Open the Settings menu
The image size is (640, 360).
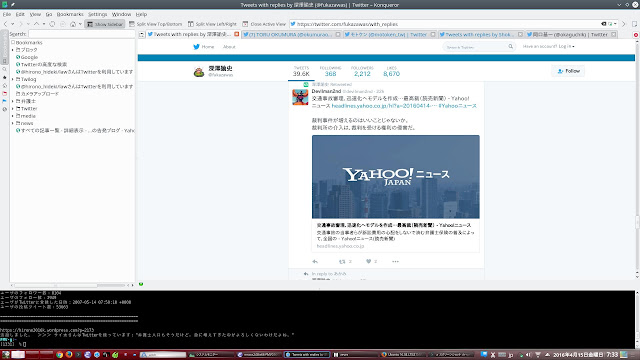(98, 14)
